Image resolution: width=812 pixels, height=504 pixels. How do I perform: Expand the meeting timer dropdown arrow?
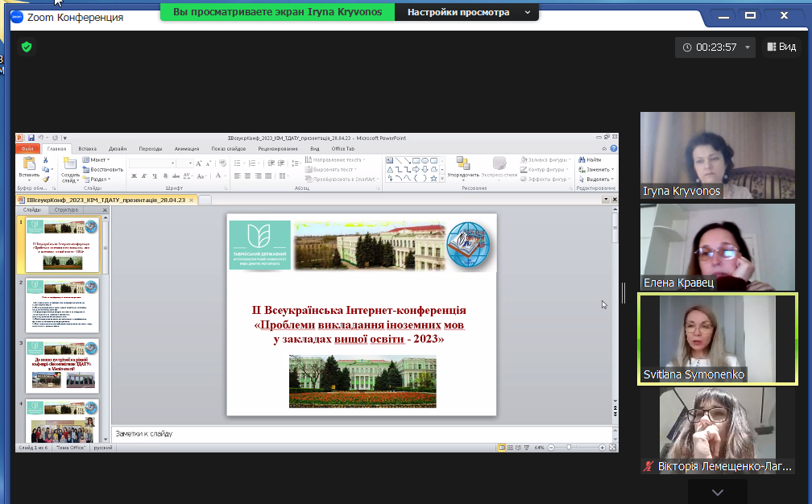[748, 48]
